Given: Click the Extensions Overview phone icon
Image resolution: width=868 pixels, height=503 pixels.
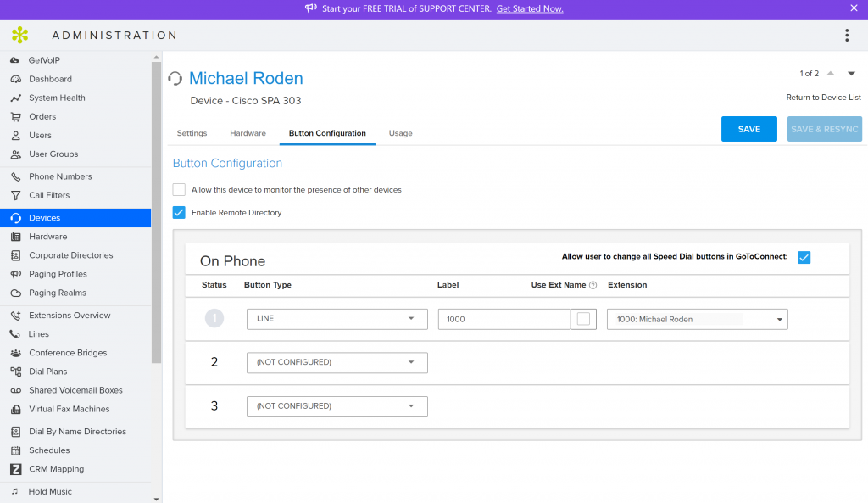Looking at the screenshot, I should [x=15, y=316].
